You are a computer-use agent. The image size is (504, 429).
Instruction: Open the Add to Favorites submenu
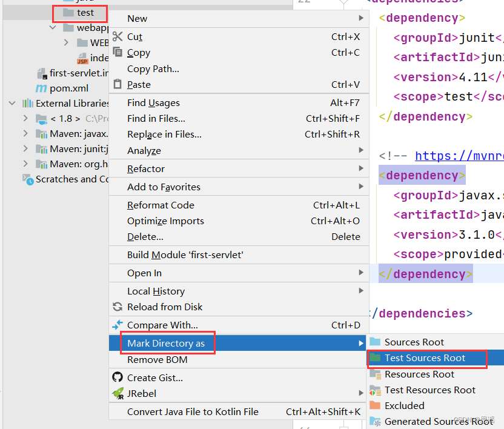pos(239,187)
